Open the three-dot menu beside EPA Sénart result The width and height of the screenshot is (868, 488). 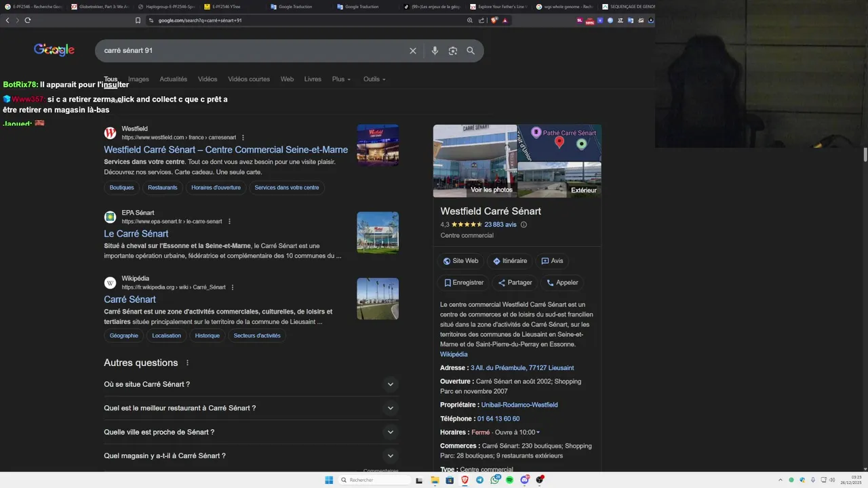pyautogui.click(x=229, y=222)
